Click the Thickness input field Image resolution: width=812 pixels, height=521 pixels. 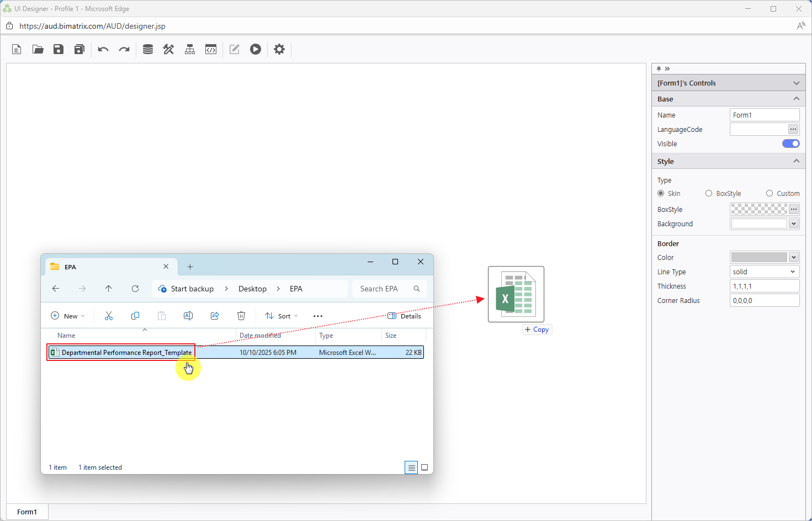click(765, 286)
